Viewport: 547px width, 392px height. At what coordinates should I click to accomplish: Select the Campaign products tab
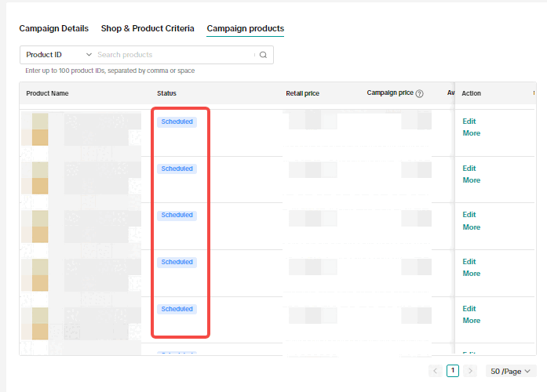coord(245,28)
